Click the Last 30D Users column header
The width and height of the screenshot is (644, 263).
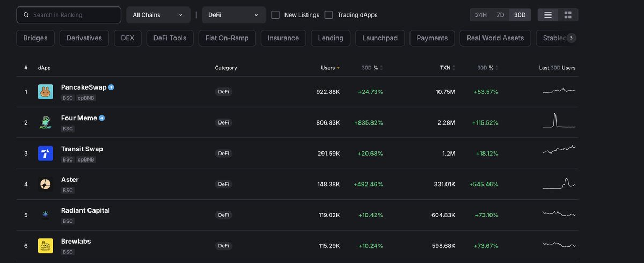click(x=558, y=68)
